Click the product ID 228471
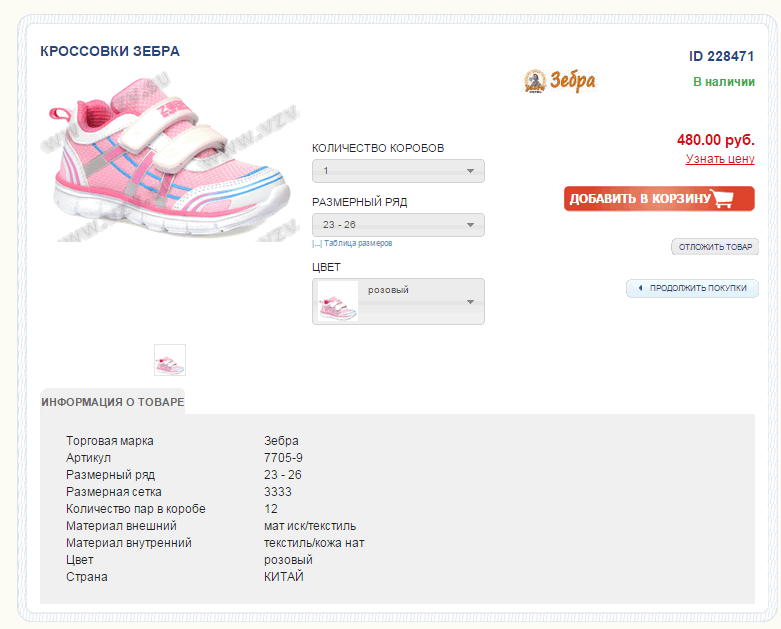The width and height of the screenshot is (781, 629). [x=721, y=57]
